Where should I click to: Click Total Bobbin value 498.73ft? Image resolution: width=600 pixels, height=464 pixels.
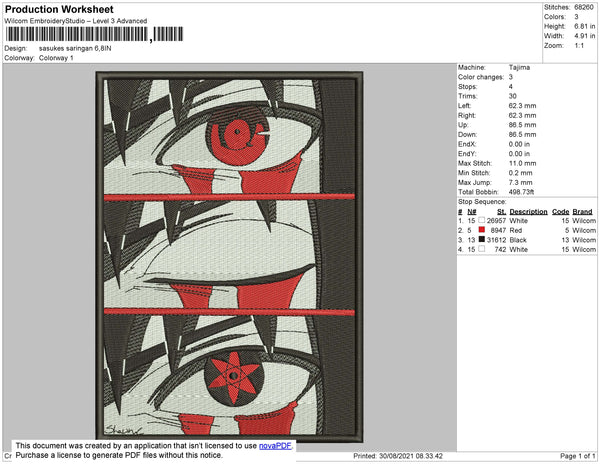pyautogui.click(x=521, y=192)
